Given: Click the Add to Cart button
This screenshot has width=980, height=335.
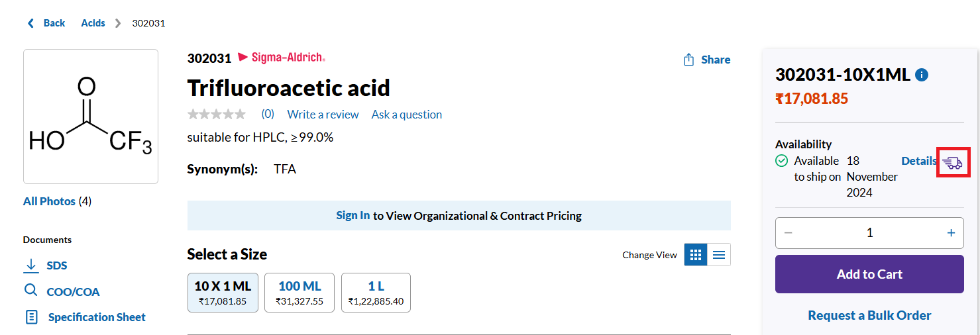Looking at the screenshot, I should (869, 274).
